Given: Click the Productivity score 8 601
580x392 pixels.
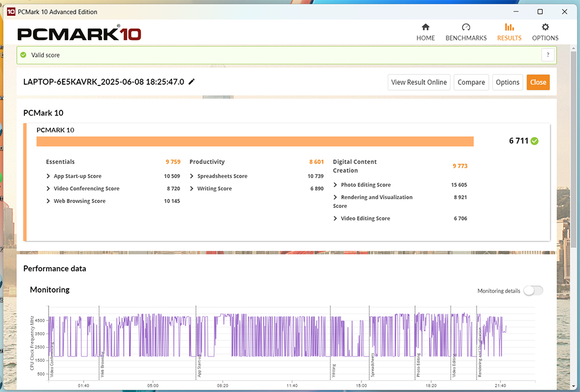Looking at the screenshot, I should [x=317, y=162].
